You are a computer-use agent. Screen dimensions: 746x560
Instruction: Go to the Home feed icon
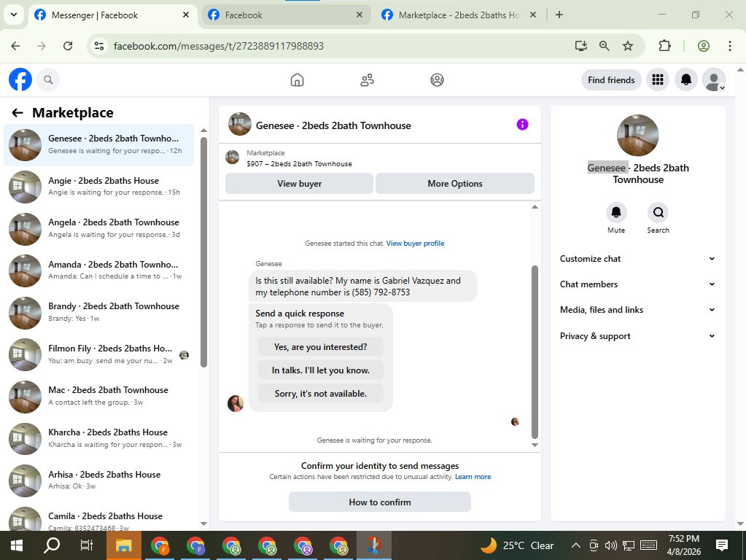297,80
